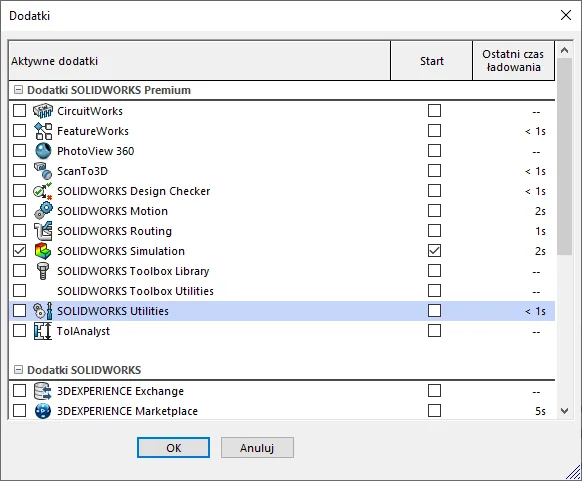This screenshot has width=582, height=481.
Task: Check SOLIDWORKS Motion Start checkbox
Action: point(434,211)
